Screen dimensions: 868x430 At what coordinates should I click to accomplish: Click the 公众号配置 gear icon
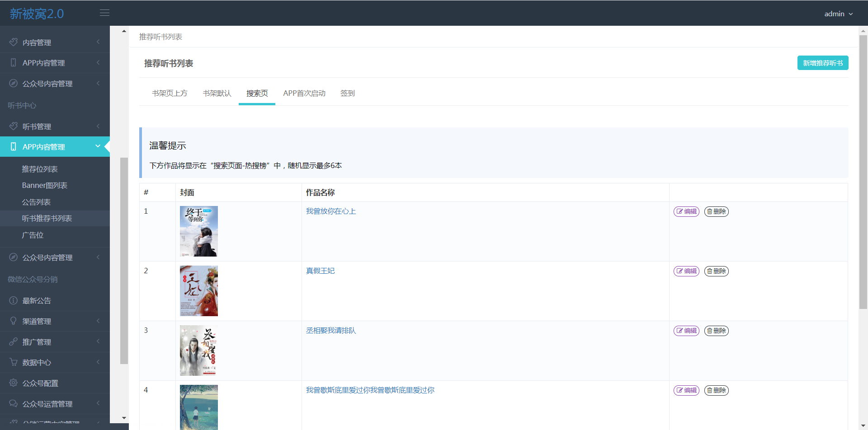click(x=14, y=383)
